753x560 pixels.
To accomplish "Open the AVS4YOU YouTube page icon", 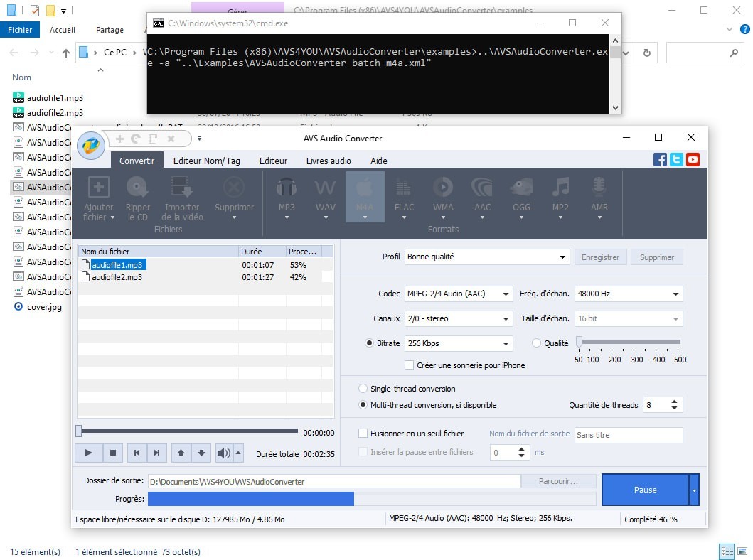I will pos(693,160).
